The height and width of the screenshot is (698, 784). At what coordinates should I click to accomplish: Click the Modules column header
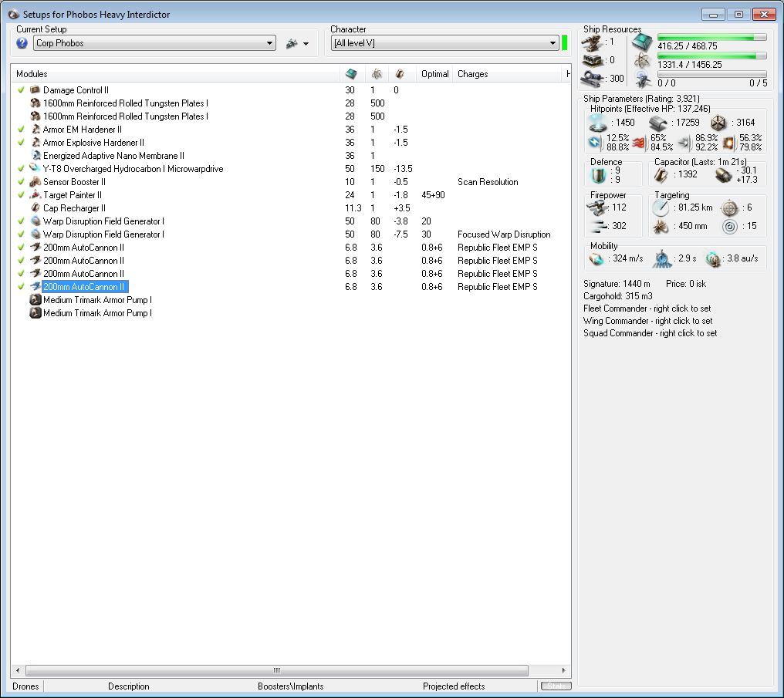coord(175,74)
